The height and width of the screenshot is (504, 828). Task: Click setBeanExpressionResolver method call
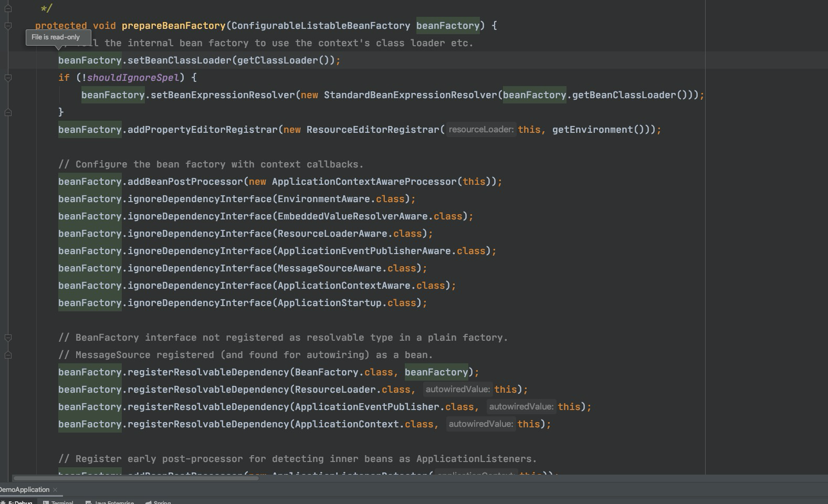(x=223, y=95)
